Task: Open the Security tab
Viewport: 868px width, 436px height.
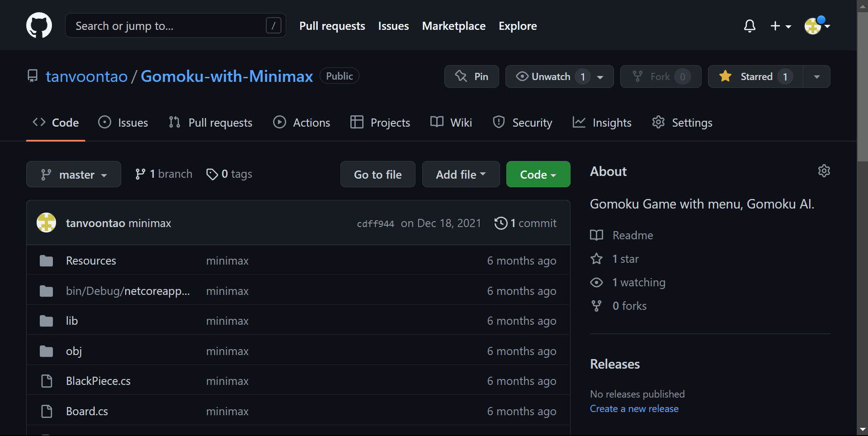Action: tap(522, 123)
